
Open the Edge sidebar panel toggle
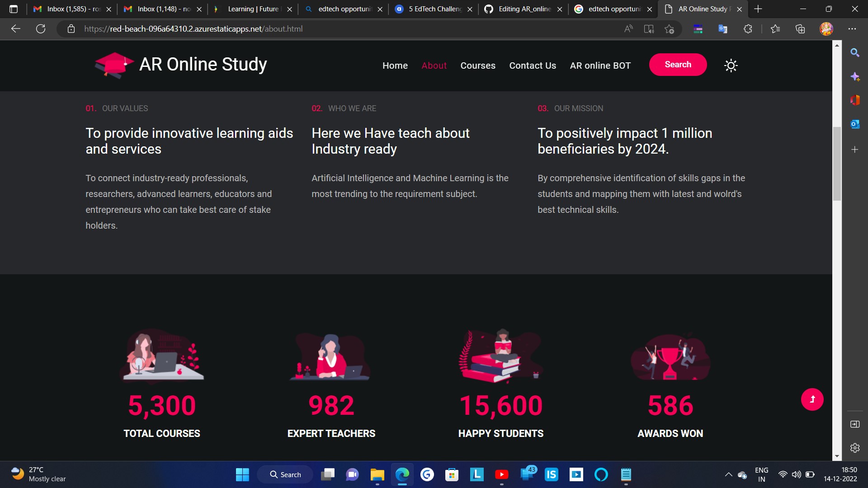point(855,424)
